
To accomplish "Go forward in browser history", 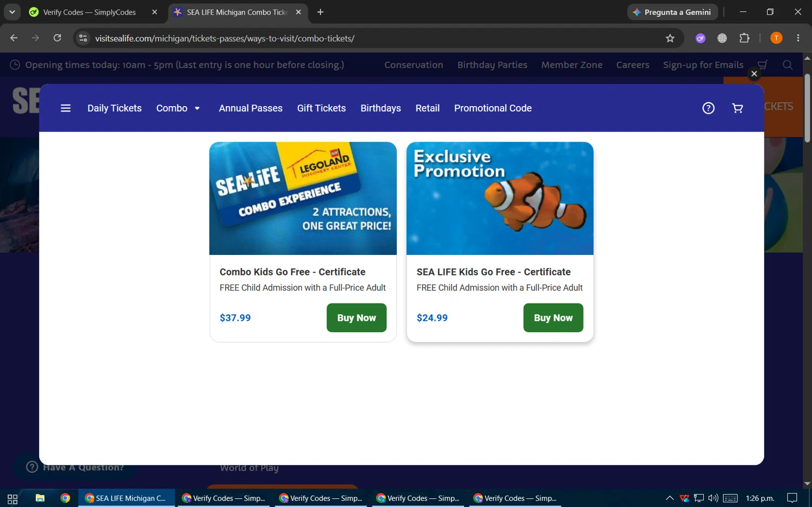I will point(36,38).
